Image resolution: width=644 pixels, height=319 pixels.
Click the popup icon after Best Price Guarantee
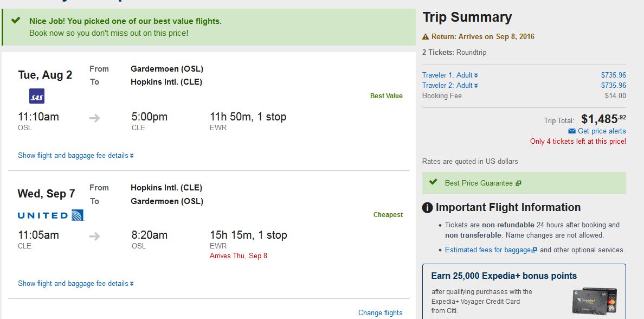click(518, 183)
